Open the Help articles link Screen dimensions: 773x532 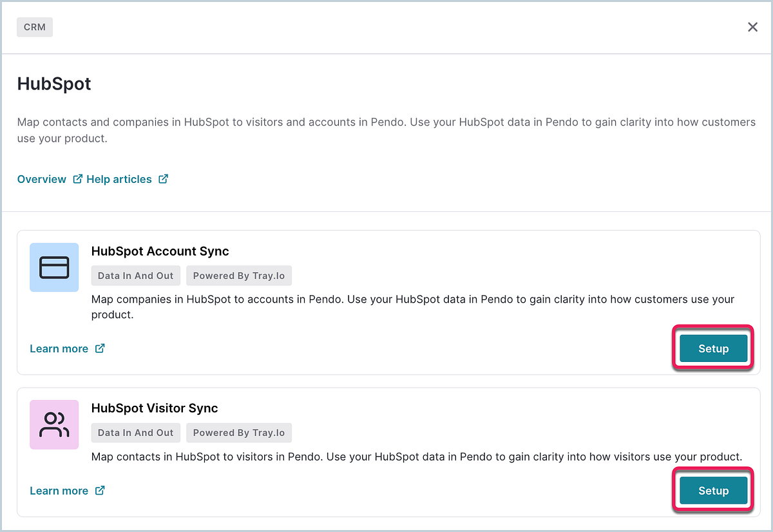[x=119, y=179]
